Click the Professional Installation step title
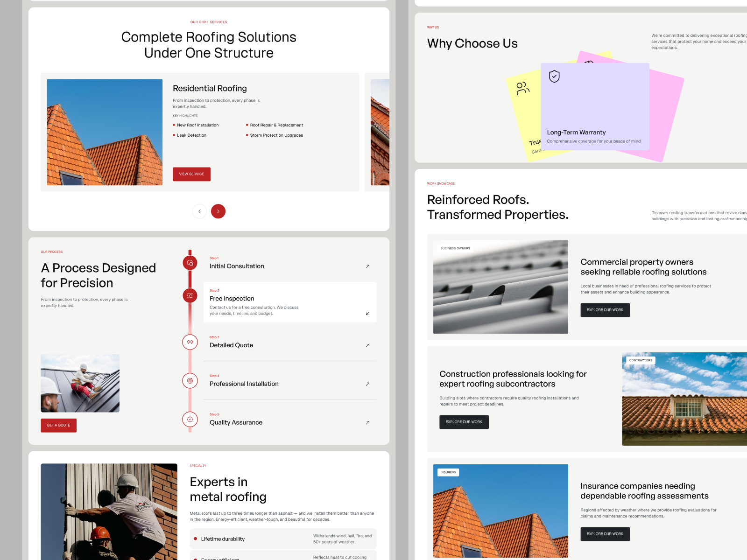Image resolution: width=747 pixels, height=560 pixels. point(244,384)
